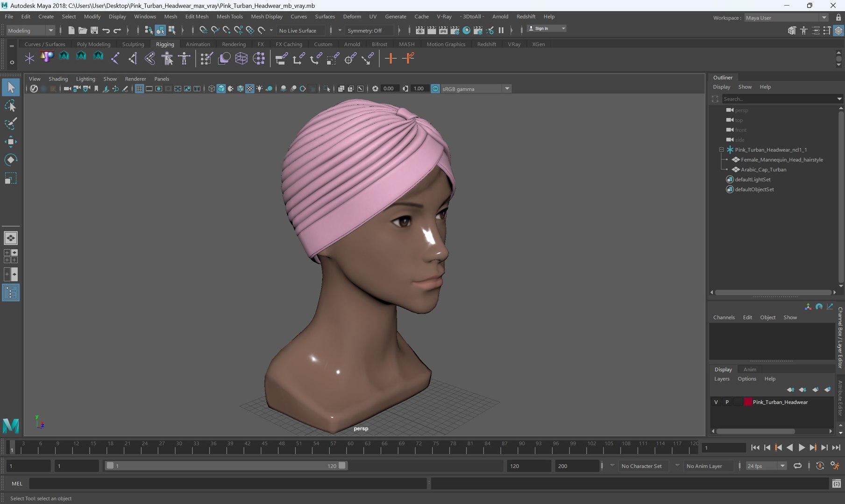Click the Create Lattice shelf icon
Viewport: 845px width, 504px height.
click(x=241, y=58)
